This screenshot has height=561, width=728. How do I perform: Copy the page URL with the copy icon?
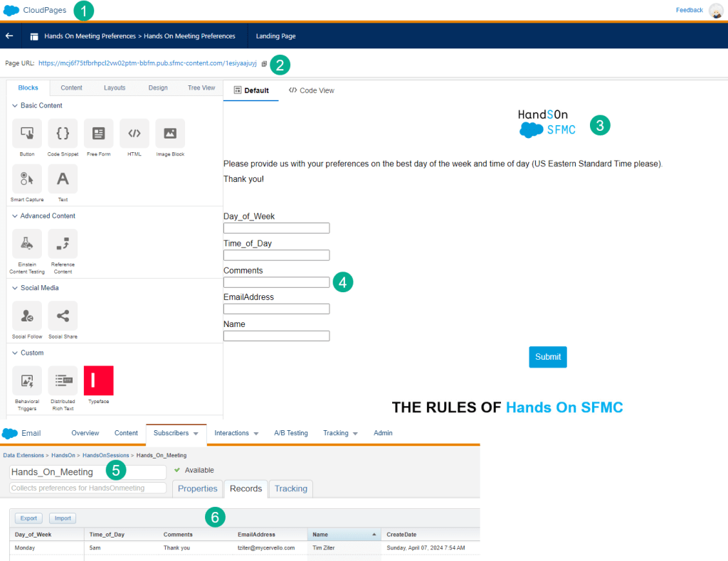point(264,64)
